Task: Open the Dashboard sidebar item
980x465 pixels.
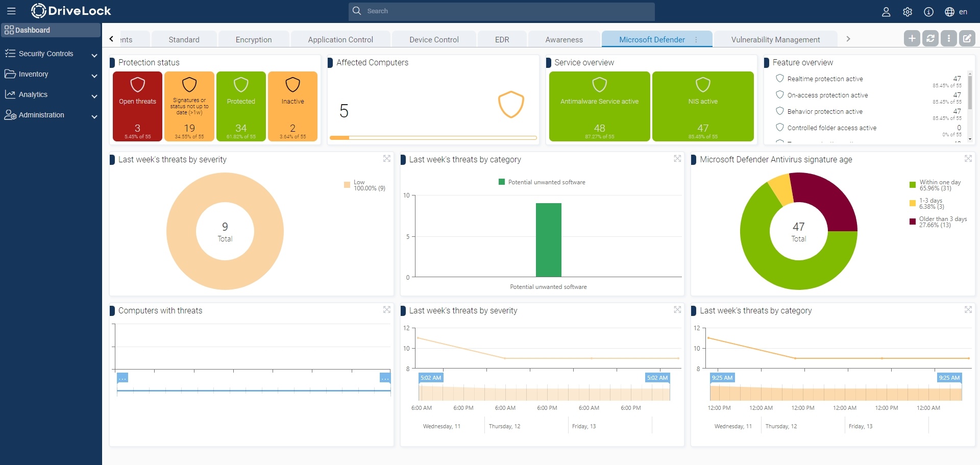Action: pos(51,30)
